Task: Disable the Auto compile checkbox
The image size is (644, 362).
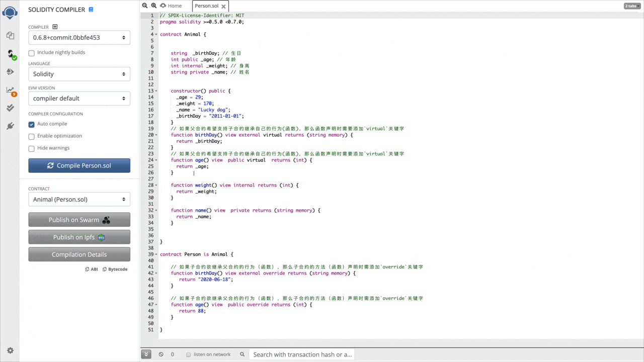Action: (x=32, y=124)
